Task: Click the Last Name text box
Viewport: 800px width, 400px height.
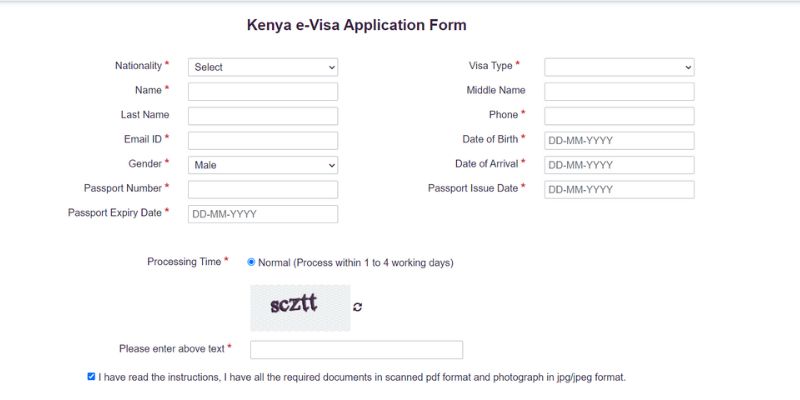Action: click(x=262, y=116)
